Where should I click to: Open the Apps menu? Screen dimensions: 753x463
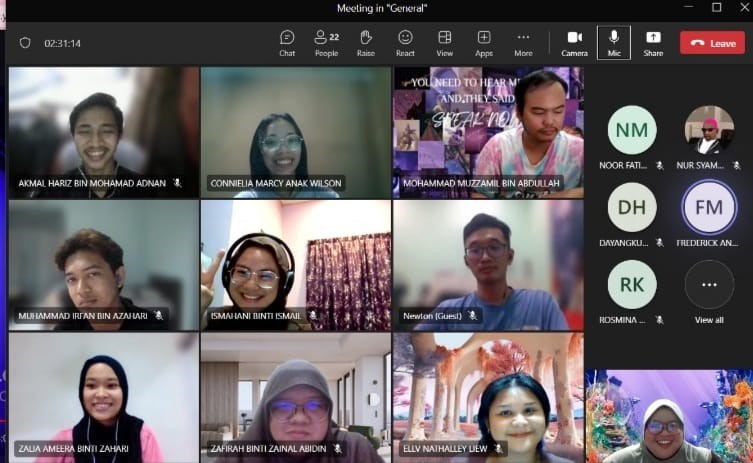[484, 42]
